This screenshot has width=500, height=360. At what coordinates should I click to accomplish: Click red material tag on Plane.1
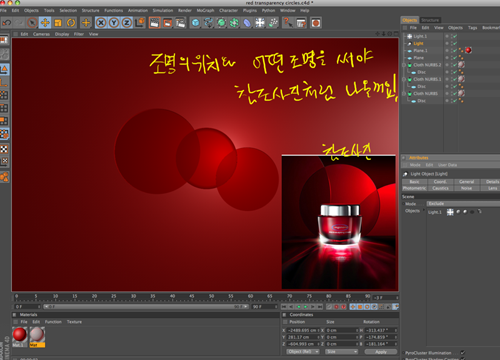468,50
